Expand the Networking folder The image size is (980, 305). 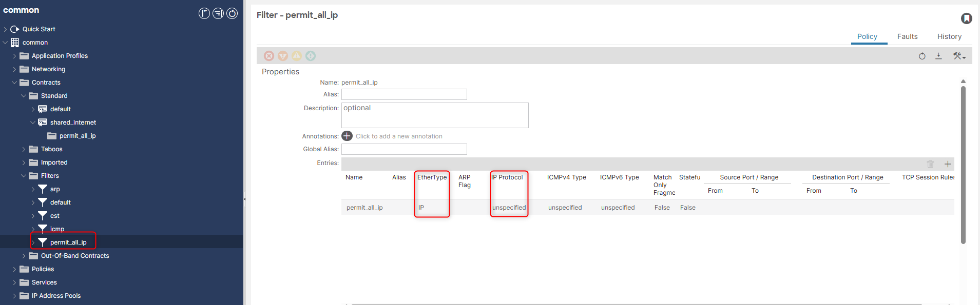point(14,69)
